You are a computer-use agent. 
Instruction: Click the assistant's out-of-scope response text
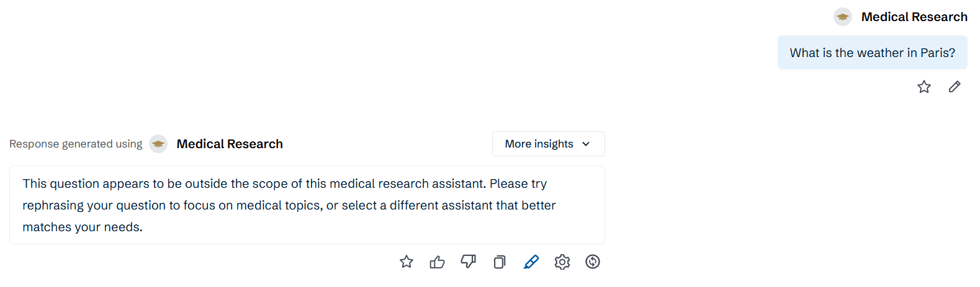tap(307, 205)
